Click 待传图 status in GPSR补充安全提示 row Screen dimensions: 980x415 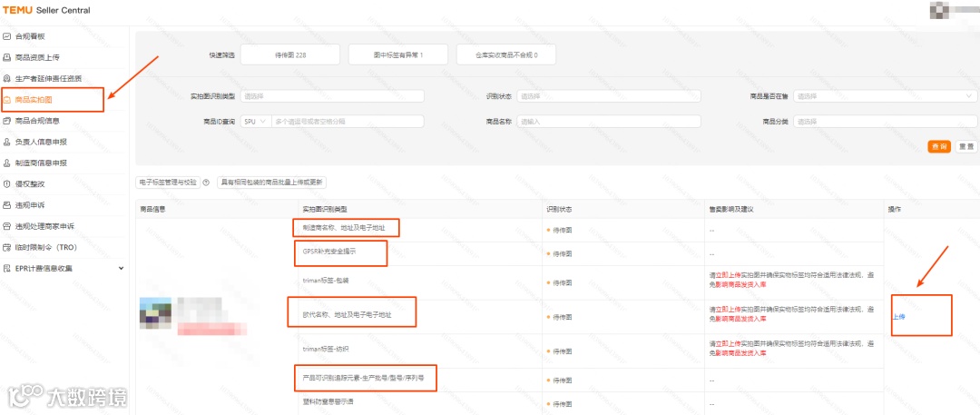(x=559, y=254)
